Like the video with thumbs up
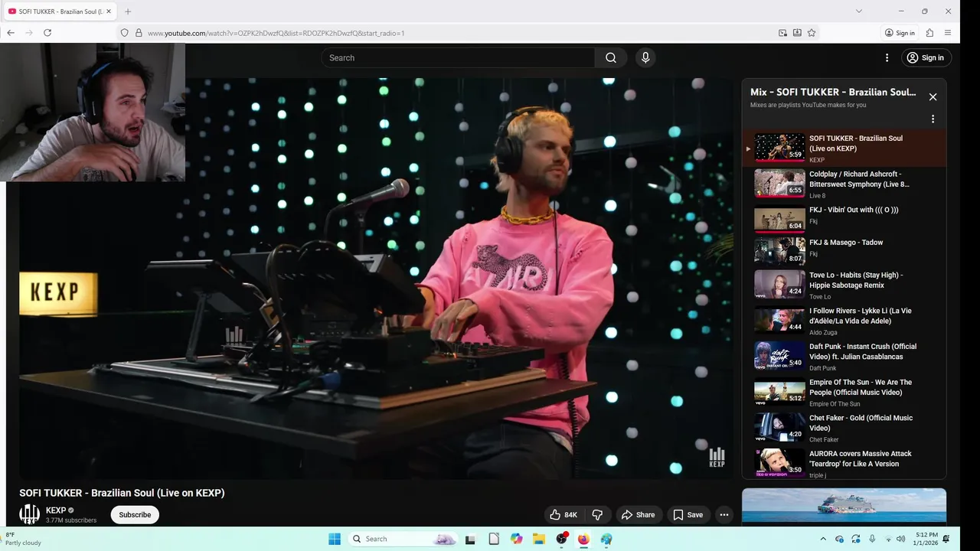 pyautogui.click(x=563, y=515)
